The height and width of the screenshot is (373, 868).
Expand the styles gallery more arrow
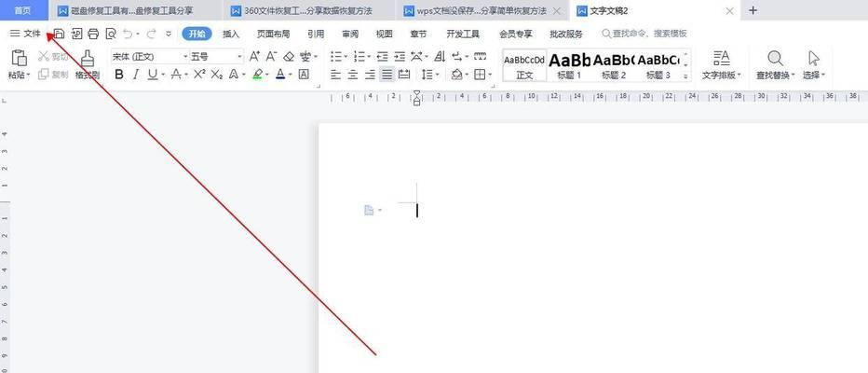click(x=686, y=76)
